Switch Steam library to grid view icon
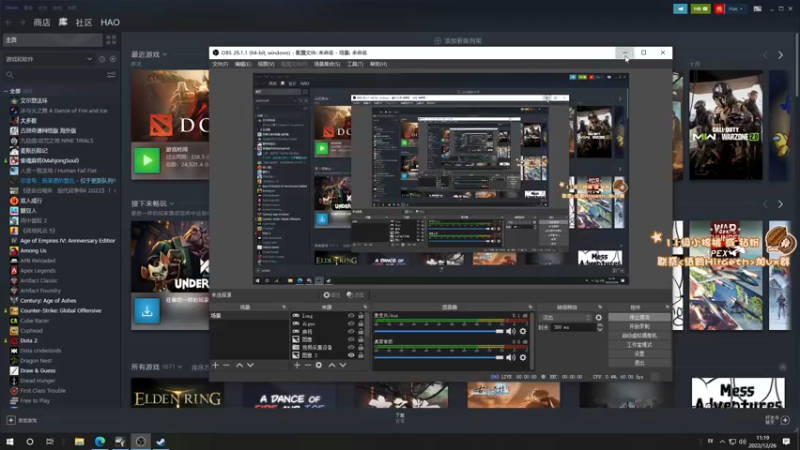The image size is (800, 450). click(x=111, y=40)
